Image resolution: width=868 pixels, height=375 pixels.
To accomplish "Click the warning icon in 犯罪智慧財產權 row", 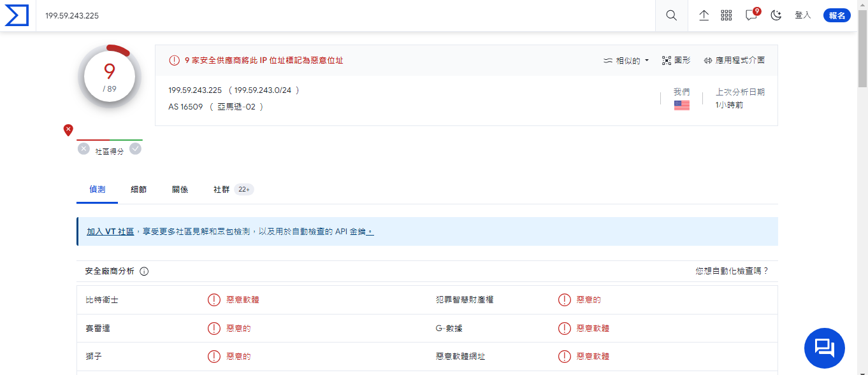I will click(564, 300).
